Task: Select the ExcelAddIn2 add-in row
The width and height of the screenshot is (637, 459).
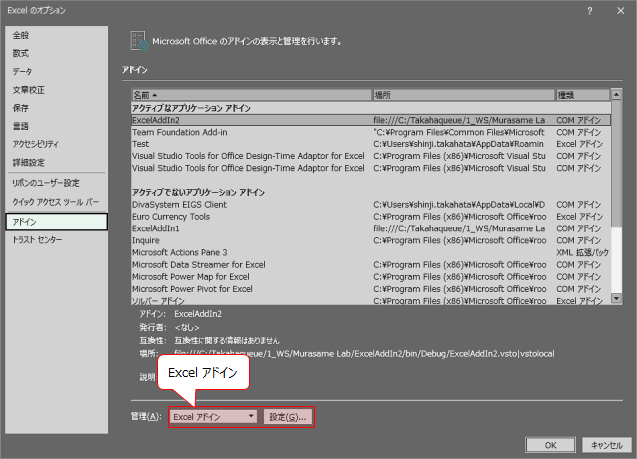Action: [371, 120]
